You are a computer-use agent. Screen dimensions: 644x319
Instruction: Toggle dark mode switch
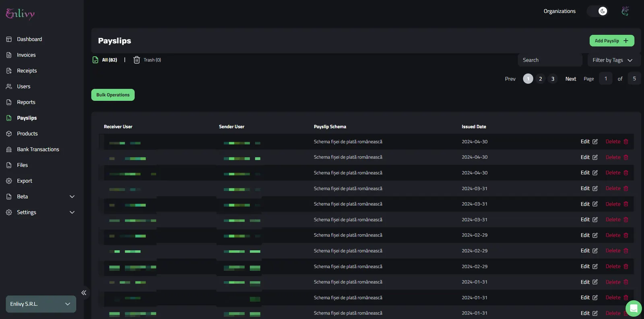click(x=597, y=11)
